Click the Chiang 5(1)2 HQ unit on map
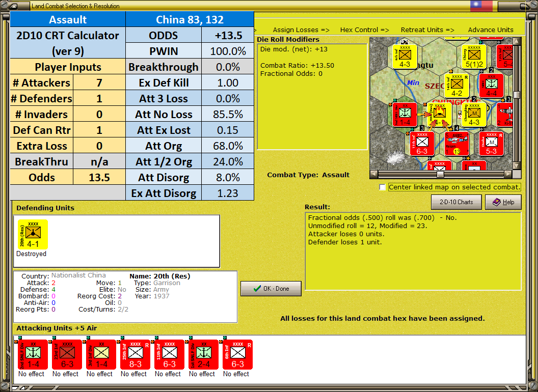Image resolution: width=538 pixels, height=392 pixels. [474, 57]
